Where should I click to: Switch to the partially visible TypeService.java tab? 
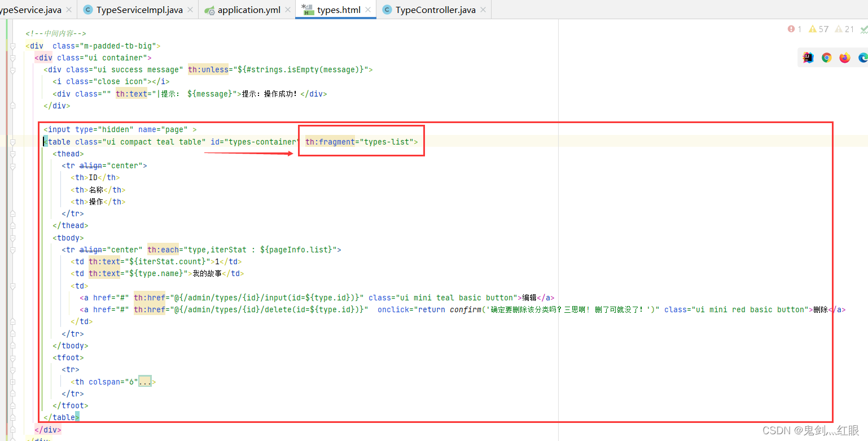coord(30,10)
